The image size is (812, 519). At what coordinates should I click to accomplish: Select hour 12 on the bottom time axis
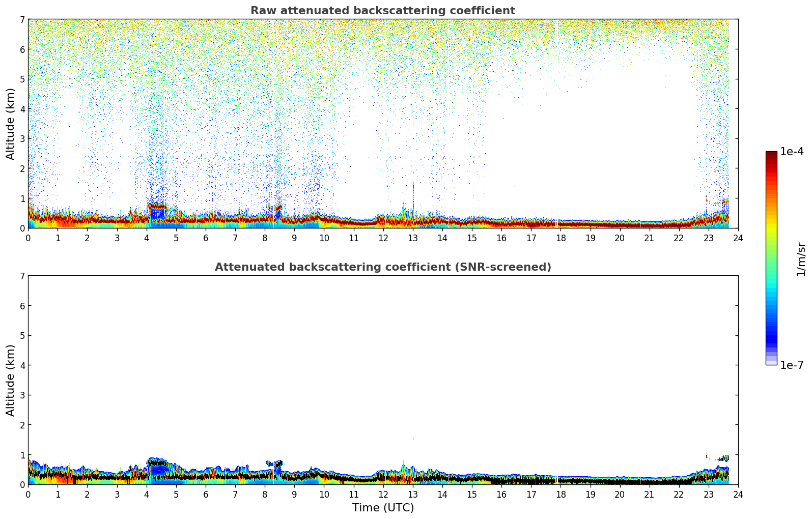383,494
